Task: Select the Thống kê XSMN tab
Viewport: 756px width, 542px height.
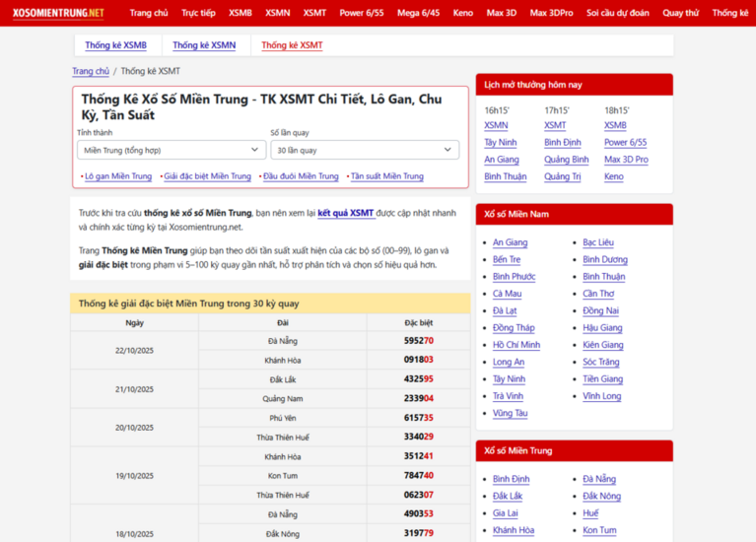Action: 204,45
